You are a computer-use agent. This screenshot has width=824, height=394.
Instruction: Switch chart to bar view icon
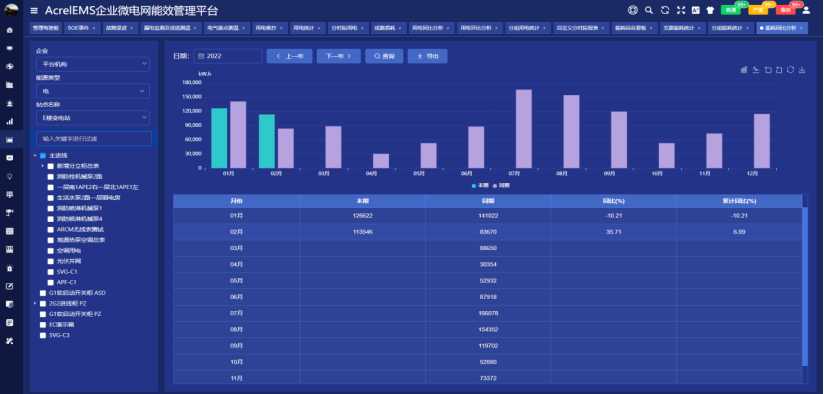(744, 70)
